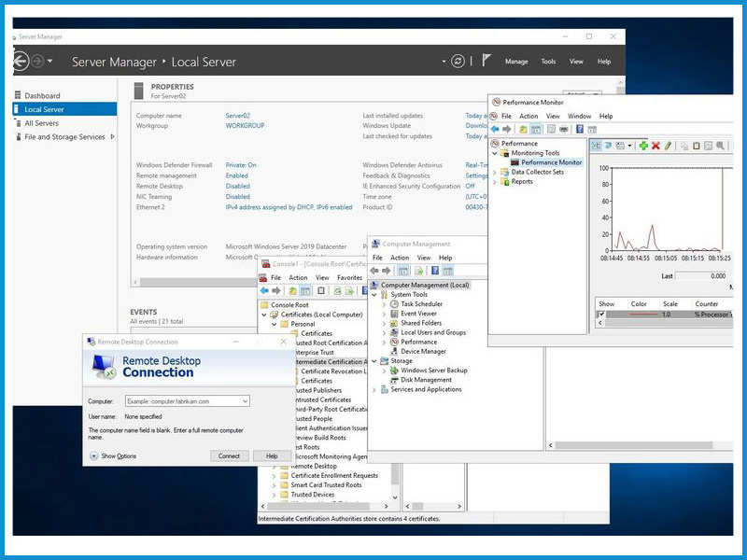
Task: Click Export List icon in Computer Management toolbar
Action: (x=418, y=271)
